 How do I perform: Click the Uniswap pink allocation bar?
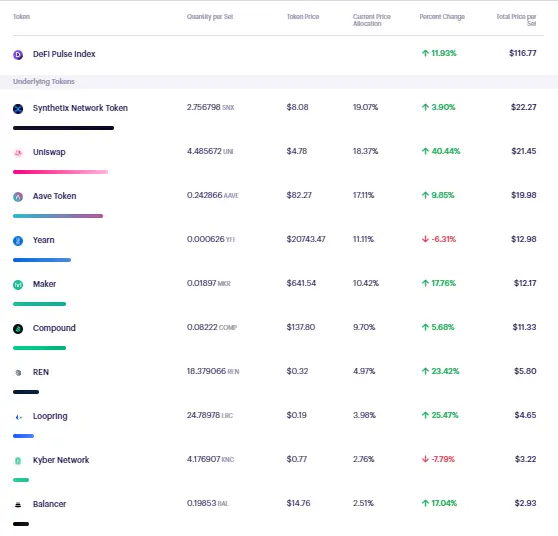tap(60, 172)
